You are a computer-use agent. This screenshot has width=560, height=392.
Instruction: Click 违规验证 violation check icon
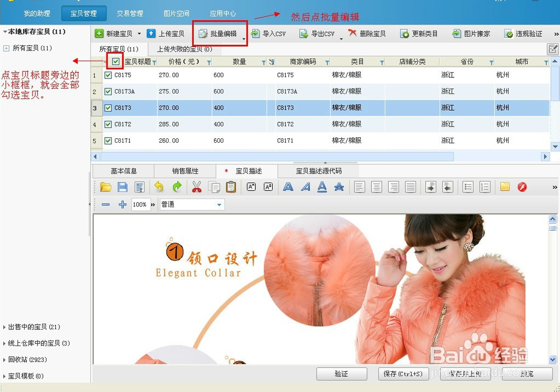pos(508,34)
